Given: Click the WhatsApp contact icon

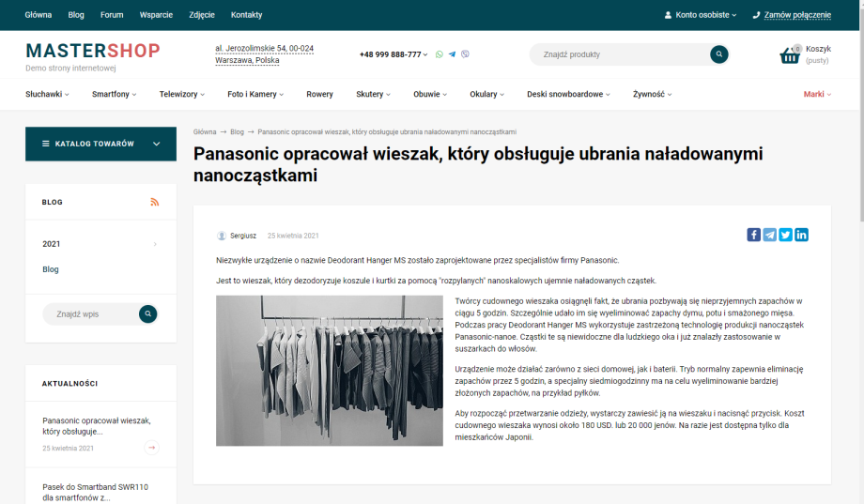Looking at the screenshot, I should pos(440,54).
